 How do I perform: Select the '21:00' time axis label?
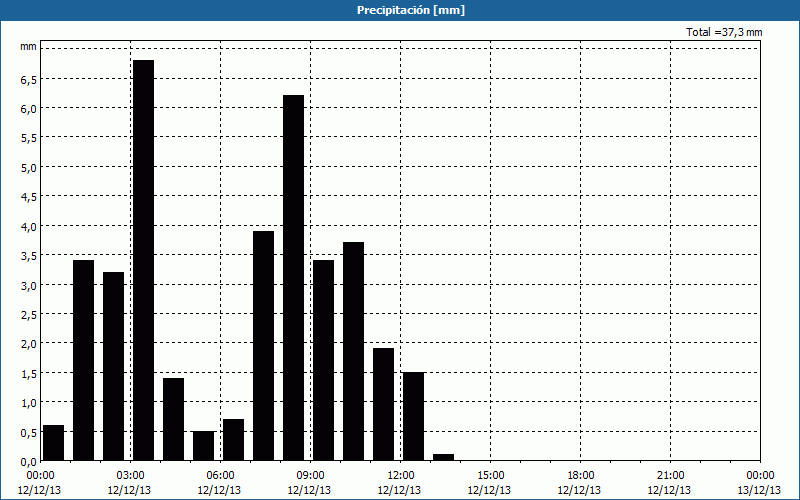(x=670, y=476)
